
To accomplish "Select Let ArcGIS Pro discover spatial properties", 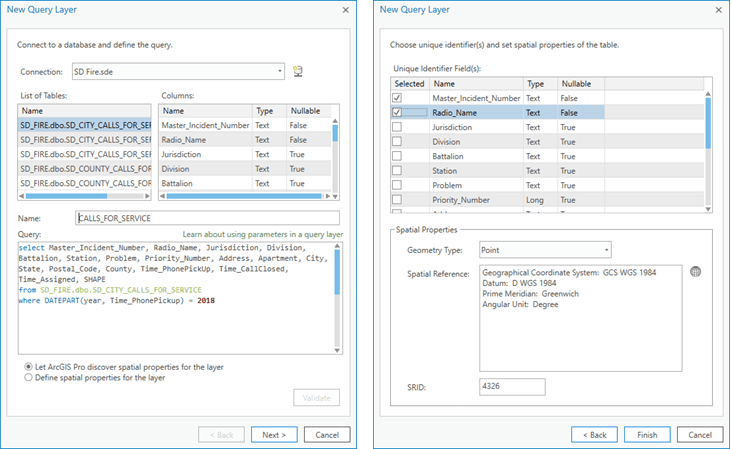I will click(28, 367).
